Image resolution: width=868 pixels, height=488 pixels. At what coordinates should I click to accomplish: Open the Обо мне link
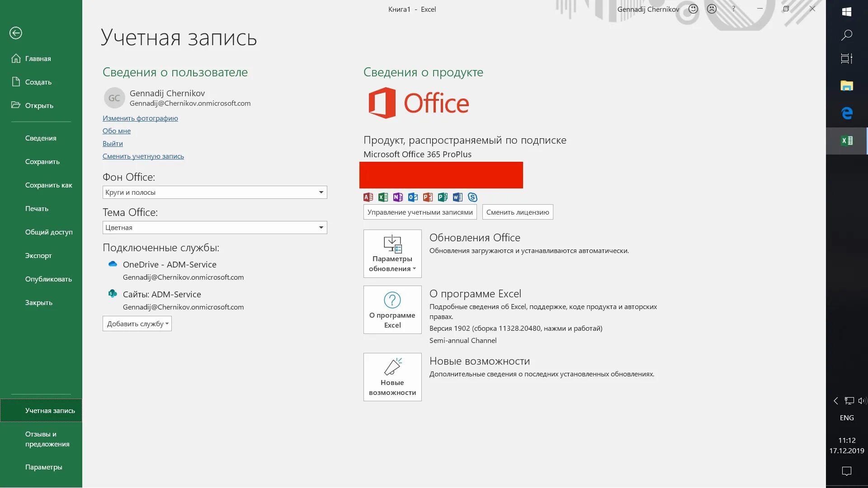point(117,131)
